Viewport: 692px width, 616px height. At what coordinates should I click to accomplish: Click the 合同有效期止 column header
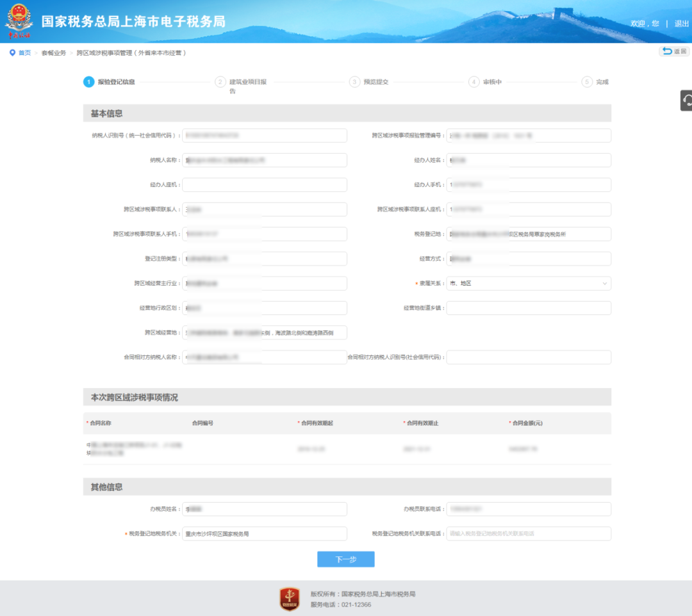tap(422, 423)
